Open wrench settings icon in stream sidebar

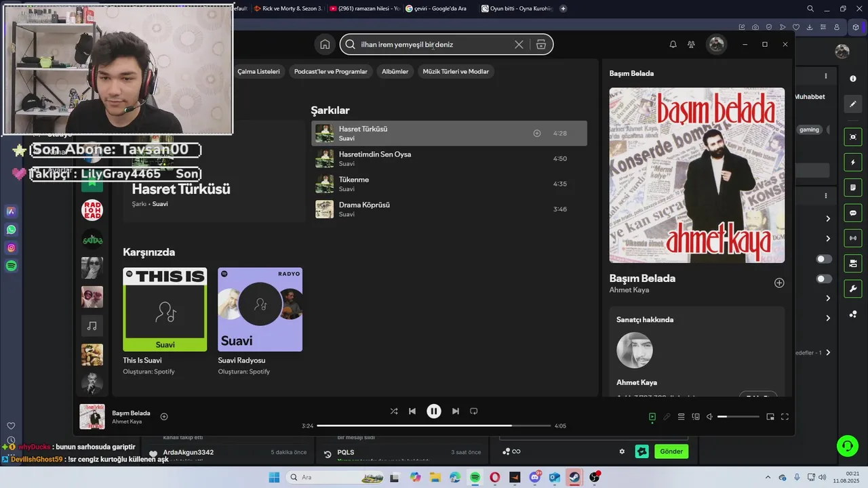tap(853, 288)
